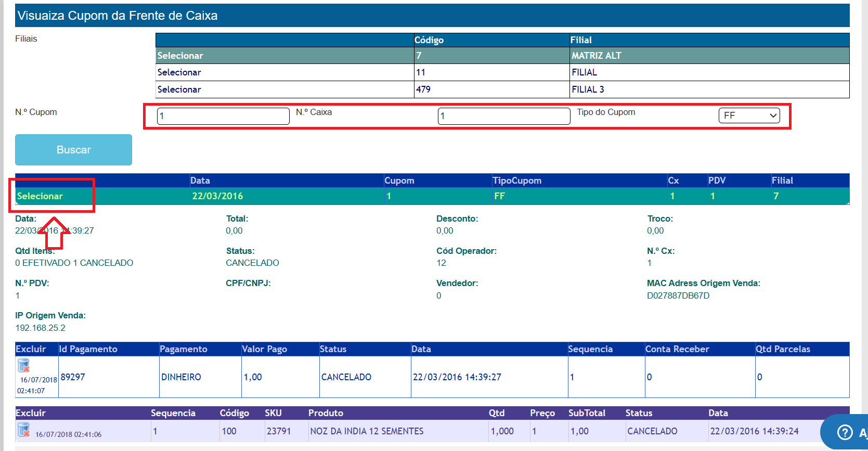Click the Cupom column header in results

tap(399, 181)
